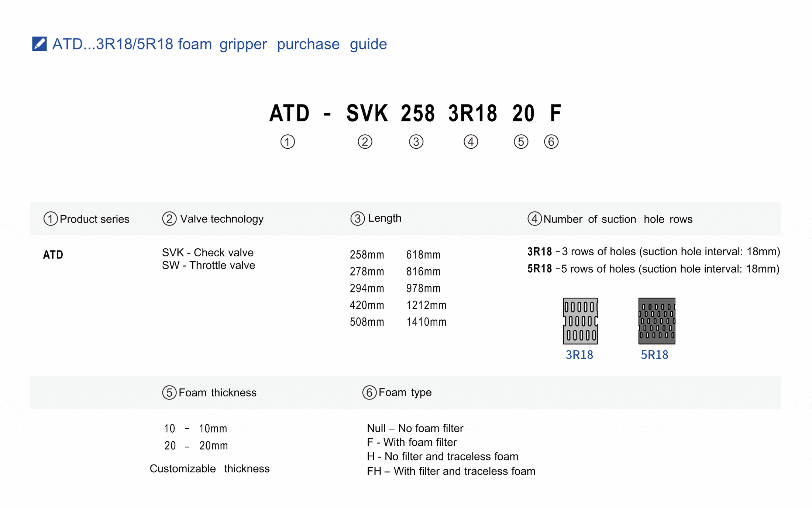The height and width of the screenshot is (508, 812).
Task: Click circled number 3 under 258
Action: [x=416, y=142]
